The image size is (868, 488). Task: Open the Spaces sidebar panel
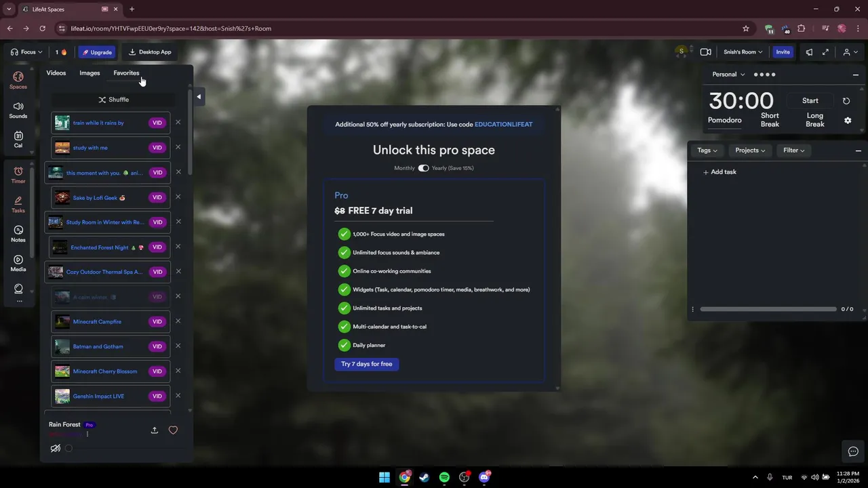pyautogui.click(x=18, y=80)
